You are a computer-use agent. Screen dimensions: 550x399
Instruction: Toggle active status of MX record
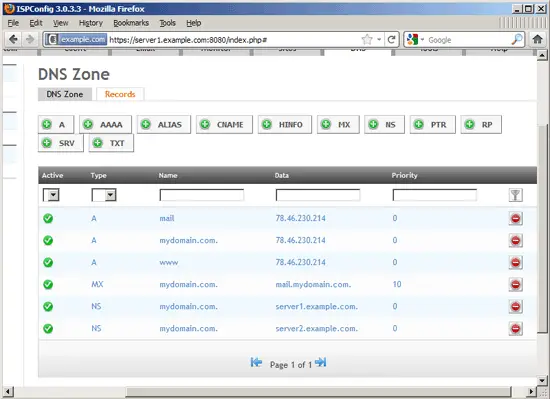48,284
